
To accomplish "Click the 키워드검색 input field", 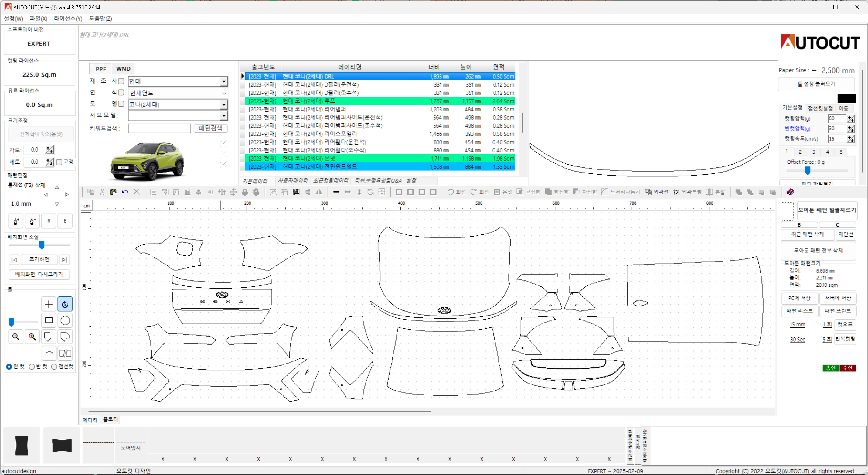I will pyautogui.click(x=159, y=128).
